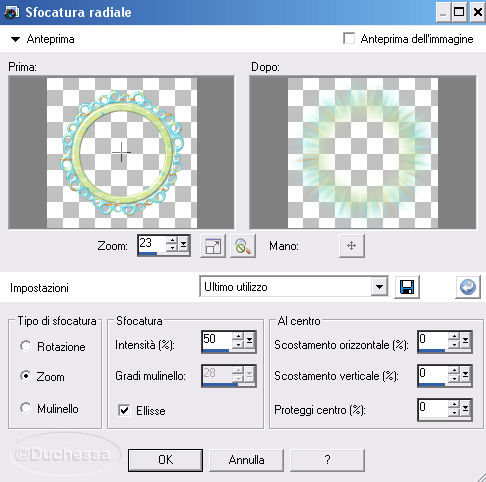
Task: Open the Zoom value slider drop arrow
Action: [x=184, y=245]
